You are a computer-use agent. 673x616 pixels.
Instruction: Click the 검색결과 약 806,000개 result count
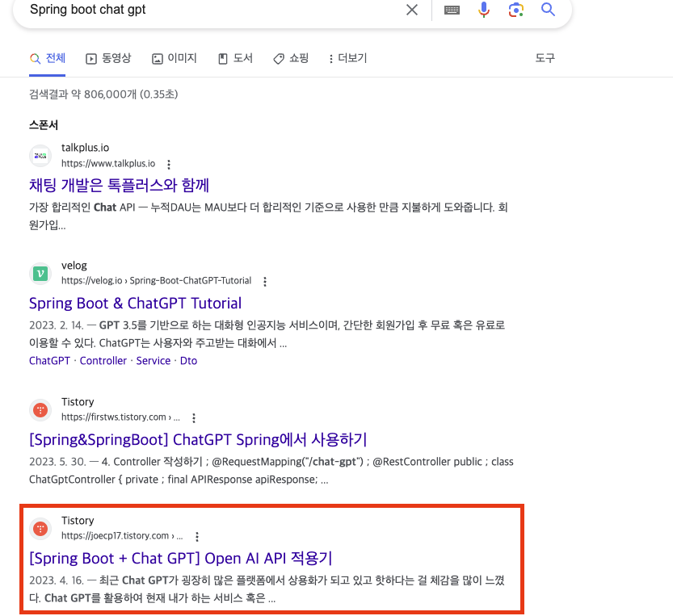(x=103, y=94)
